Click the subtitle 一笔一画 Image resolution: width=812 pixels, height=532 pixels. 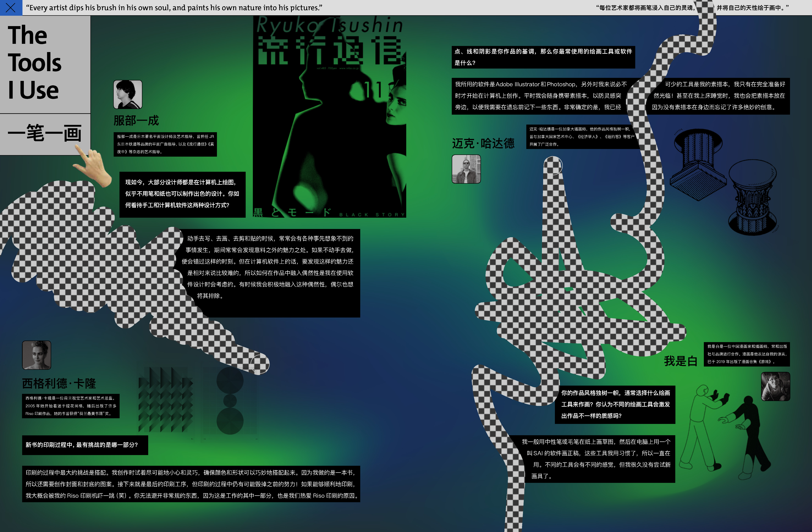[45, 133]
